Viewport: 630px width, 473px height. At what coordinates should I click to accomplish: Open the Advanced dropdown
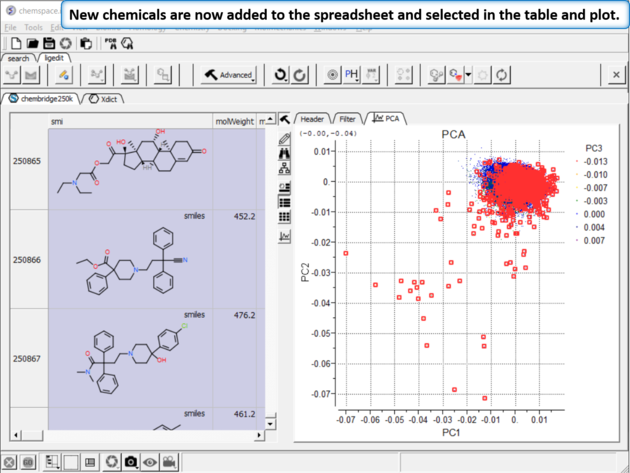click(x=229, y=75)
